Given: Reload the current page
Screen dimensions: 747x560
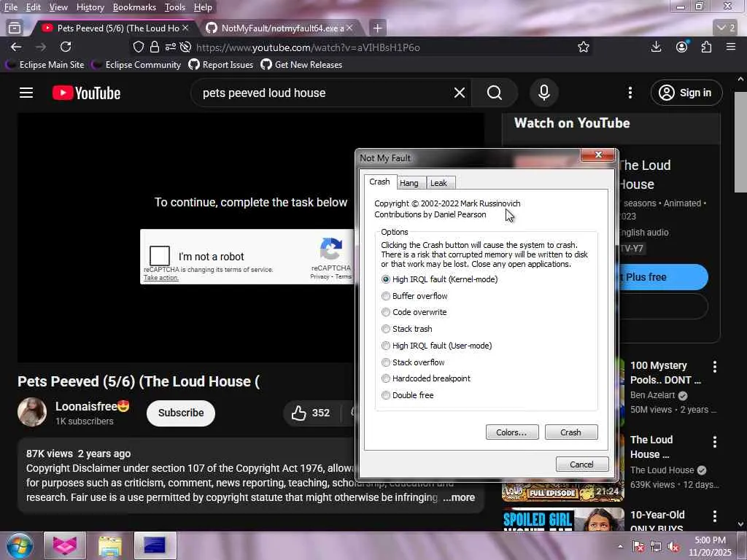Looking at the screenshot, I should pyautogui.click(x=66, y=47).
